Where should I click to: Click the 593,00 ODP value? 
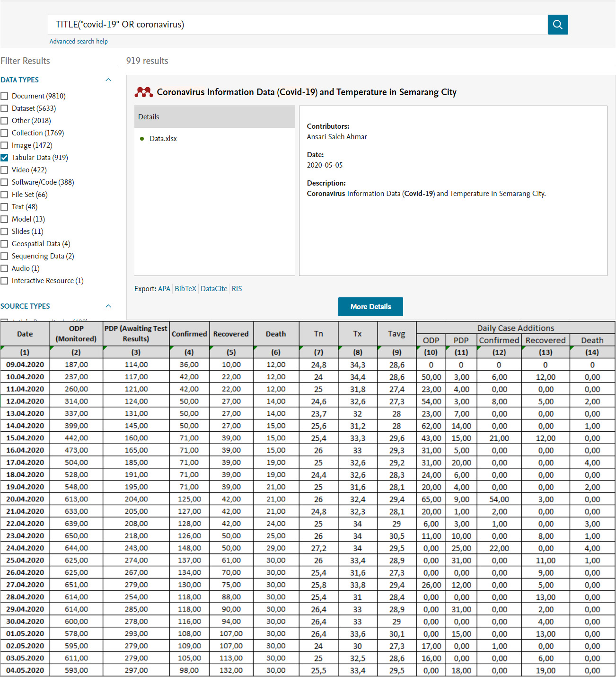pyautogui.click(x=76, y=670)
